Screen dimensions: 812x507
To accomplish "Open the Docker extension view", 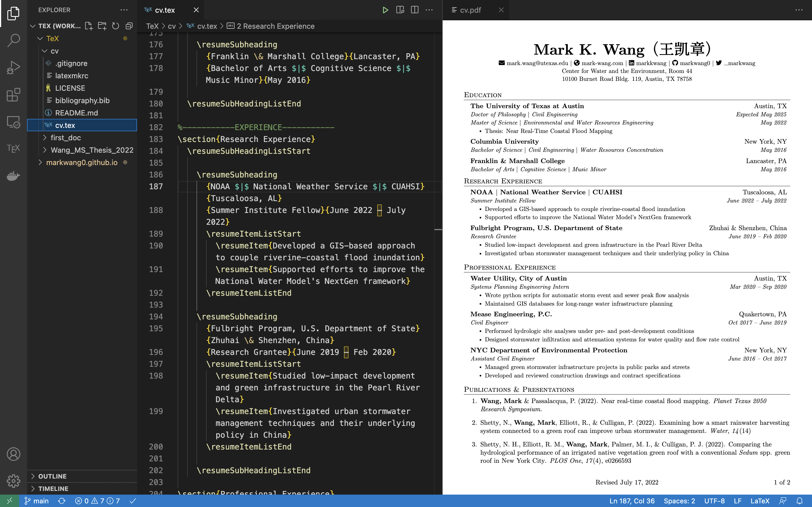I will tap(13, 176).
